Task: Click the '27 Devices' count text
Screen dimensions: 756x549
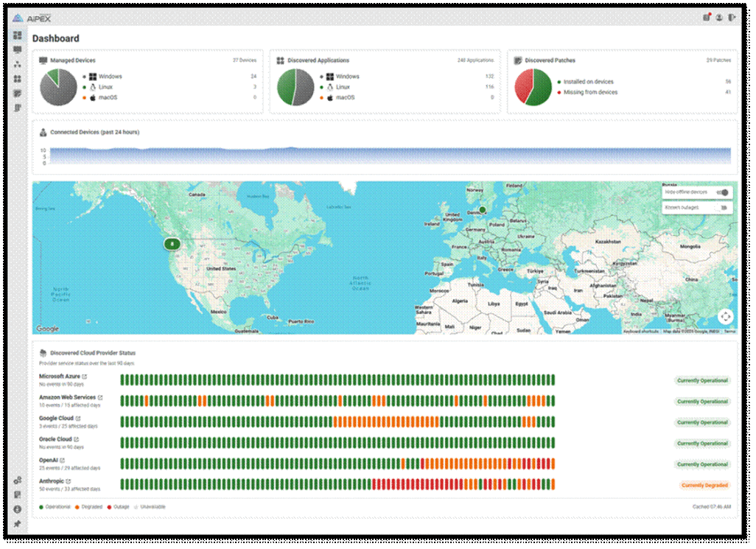Action: (245, 60)
